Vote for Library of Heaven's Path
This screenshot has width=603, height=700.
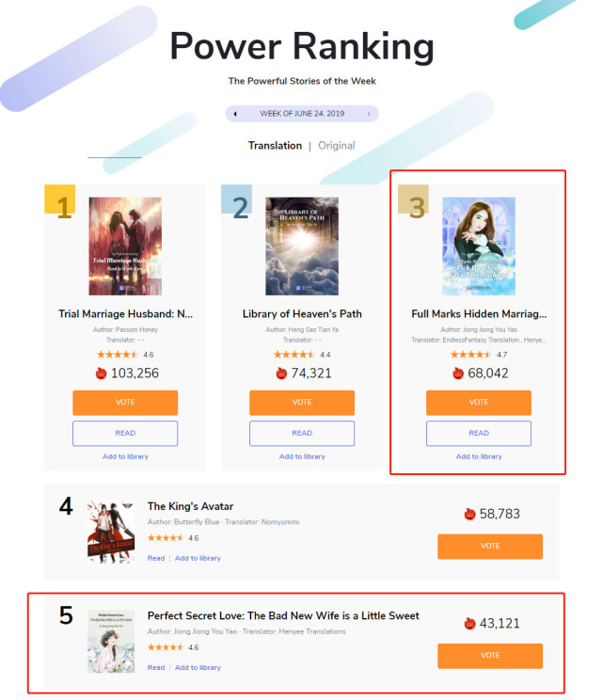[302, 403]
